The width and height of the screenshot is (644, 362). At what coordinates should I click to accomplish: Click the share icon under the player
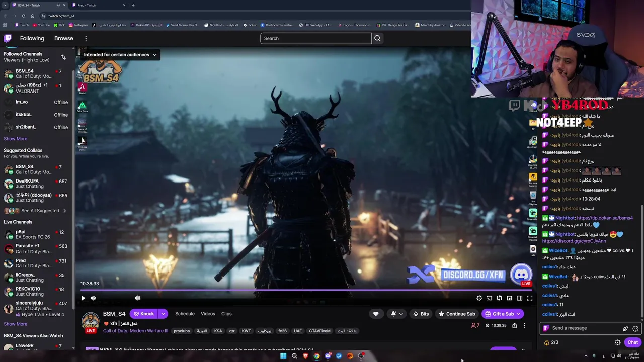tap(514, 325)
